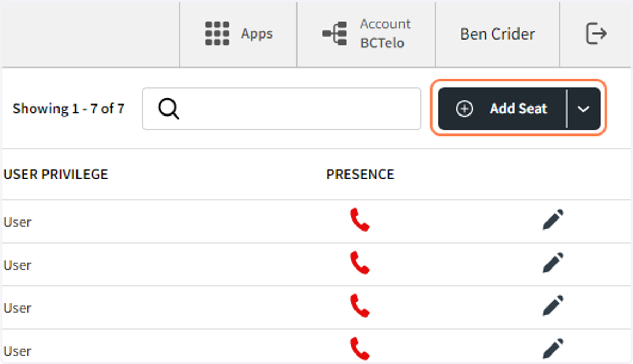This screenshot has width=633, height=364.
Task: Open the Apps grid icon
Action: [217, 34]
